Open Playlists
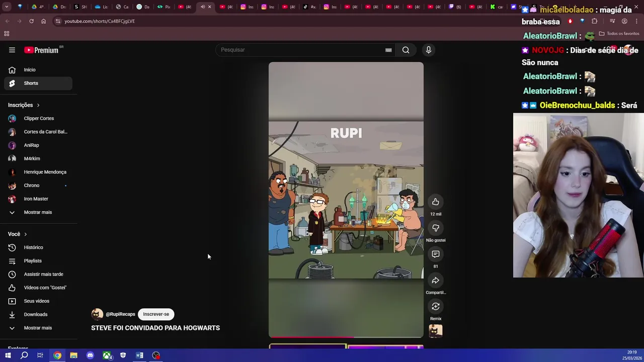Viewport: 644px width, 362px height. tap(38, 261)
